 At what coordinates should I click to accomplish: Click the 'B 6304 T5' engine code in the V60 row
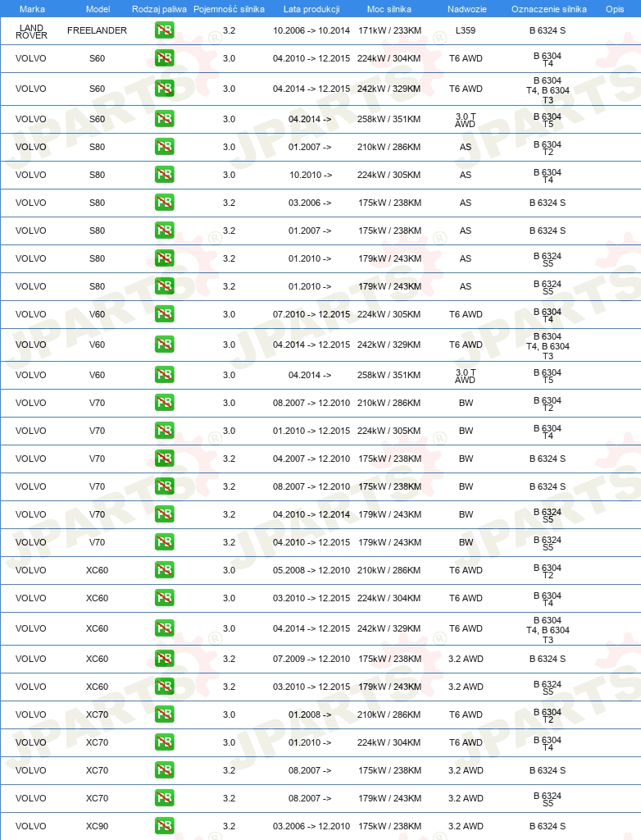tap(548, 376)
